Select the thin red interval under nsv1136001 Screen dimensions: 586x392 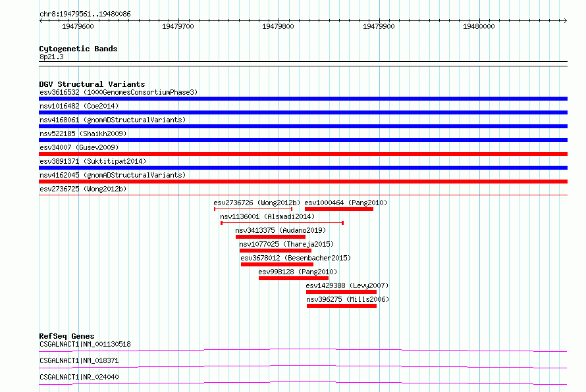(282, 223)
